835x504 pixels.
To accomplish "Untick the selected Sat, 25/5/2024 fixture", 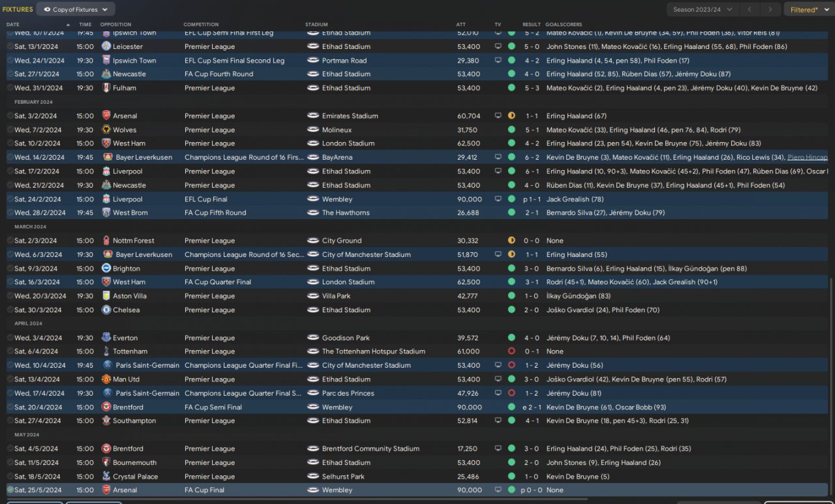I will 10,490.
